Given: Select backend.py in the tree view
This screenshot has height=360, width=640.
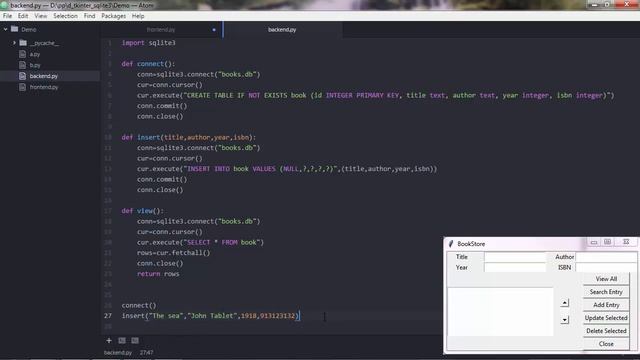Looking at the screenshot, I should (44, 76).
